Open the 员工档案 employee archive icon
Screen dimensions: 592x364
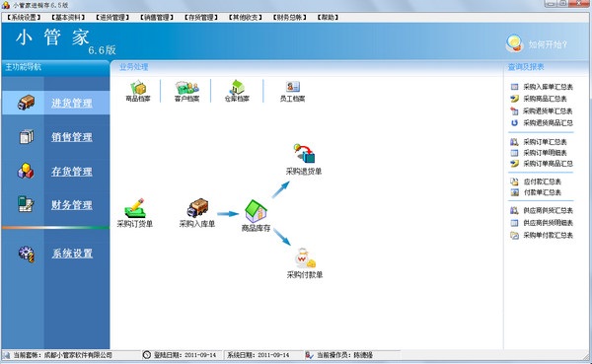click(293, 87)
